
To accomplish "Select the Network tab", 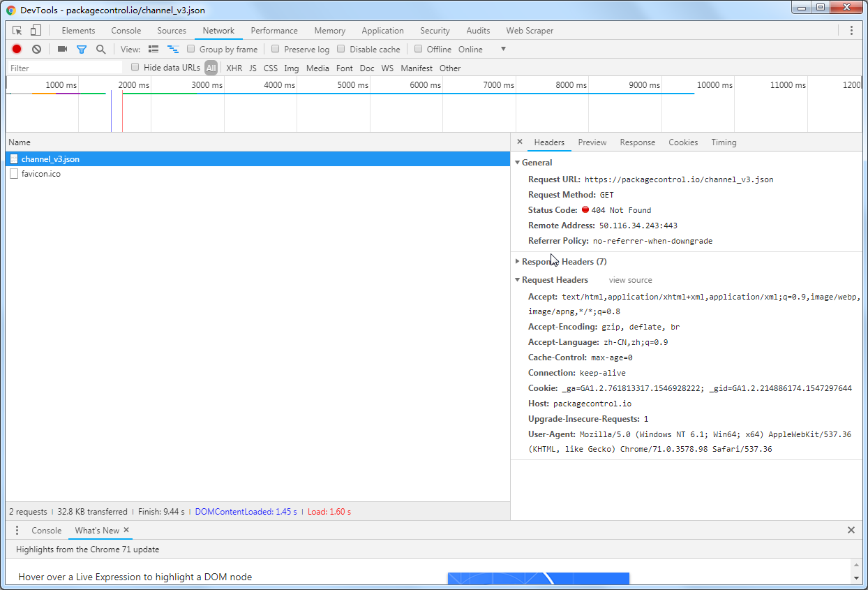I will click(x=218, y=31).
